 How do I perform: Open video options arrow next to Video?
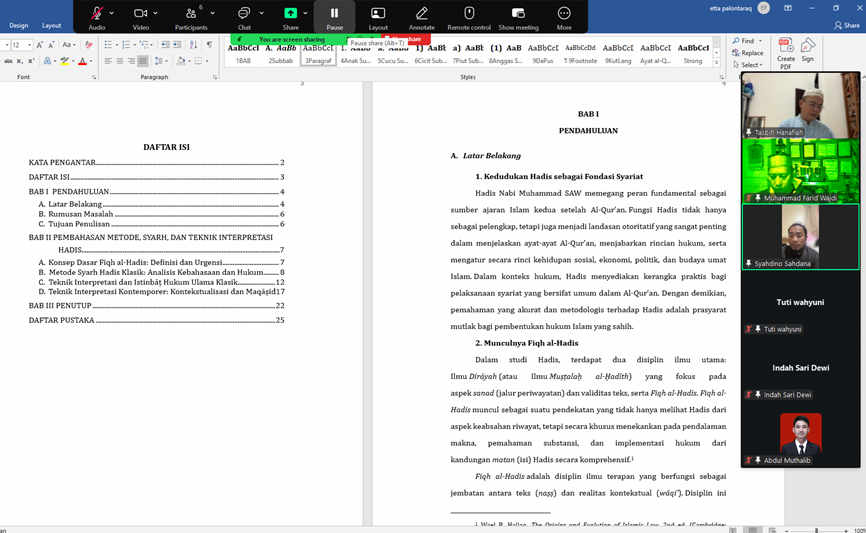click(155, 13)
